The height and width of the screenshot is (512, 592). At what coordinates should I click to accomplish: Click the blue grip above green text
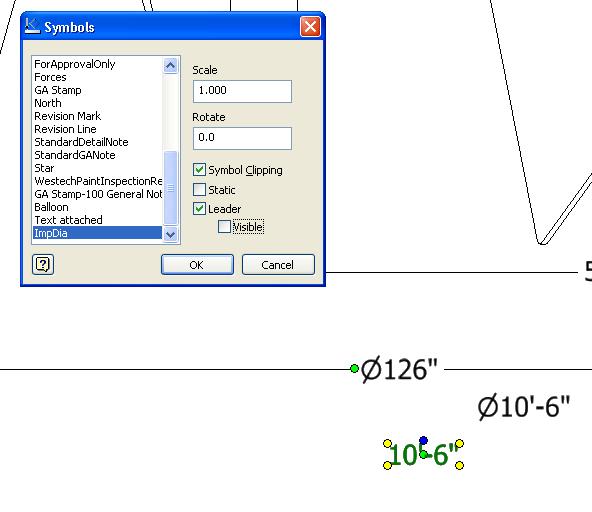(423, 440)
